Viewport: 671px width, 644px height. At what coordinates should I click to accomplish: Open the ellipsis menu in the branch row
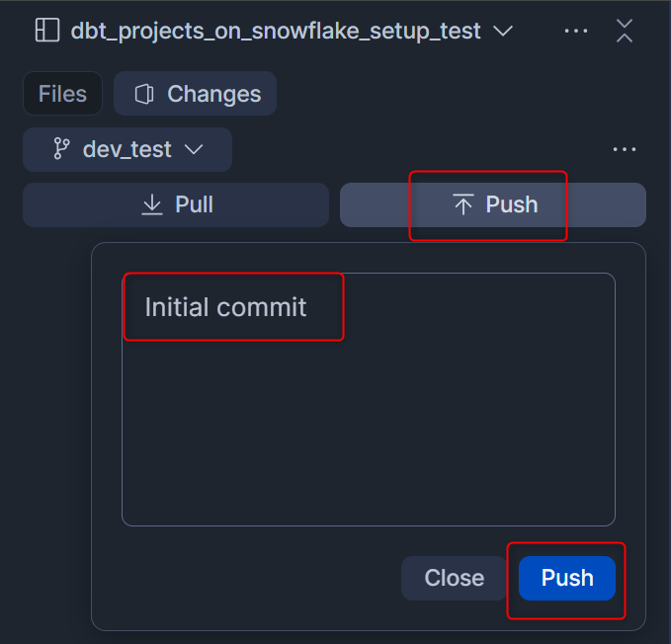pyautogui.click(x=625, y=149)
